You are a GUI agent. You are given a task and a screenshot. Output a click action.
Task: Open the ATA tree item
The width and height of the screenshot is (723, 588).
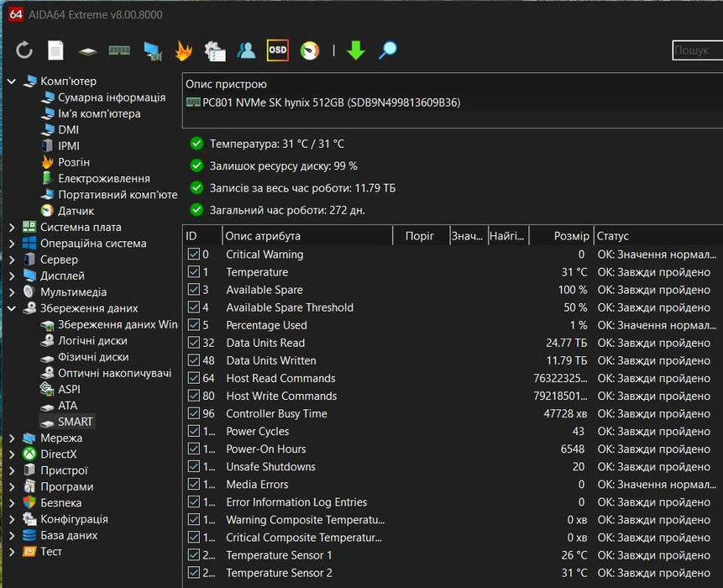67,406
